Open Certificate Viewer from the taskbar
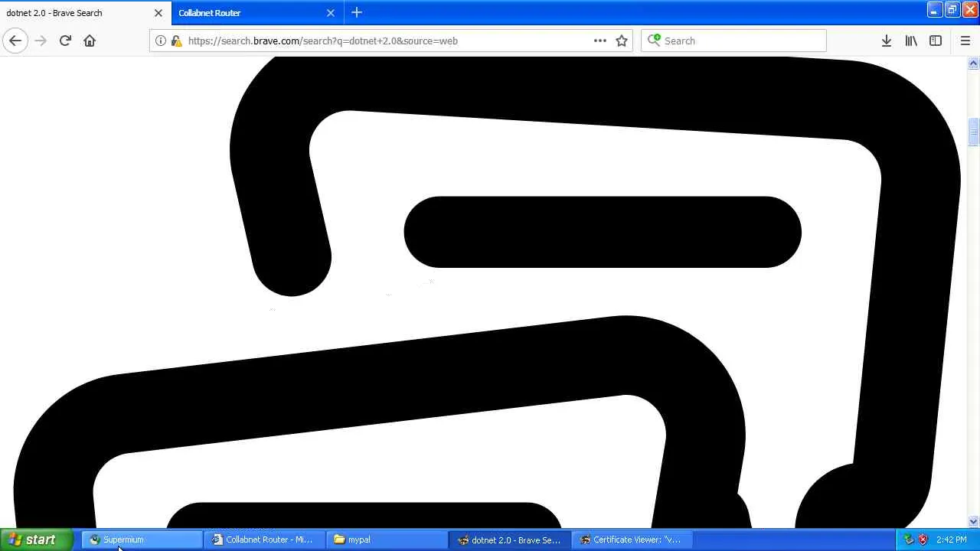Viewport: 980px width, 551px height. (x=632, y=540)
